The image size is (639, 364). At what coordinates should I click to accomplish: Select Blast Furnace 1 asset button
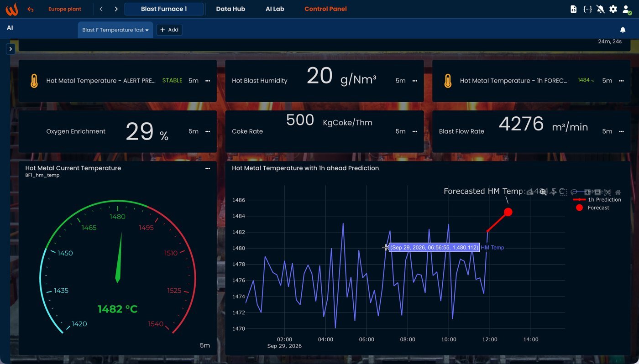(x=164, y=9)
